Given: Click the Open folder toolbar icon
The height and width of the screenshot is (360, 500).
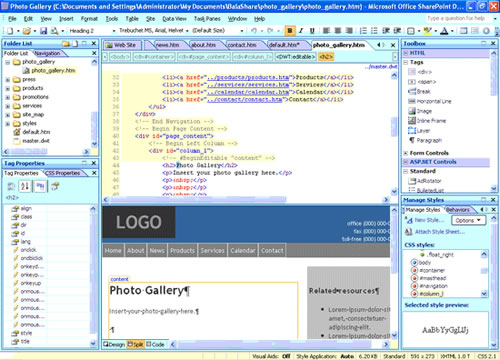Looking at the screenshot, I should [x=27, y=31].
